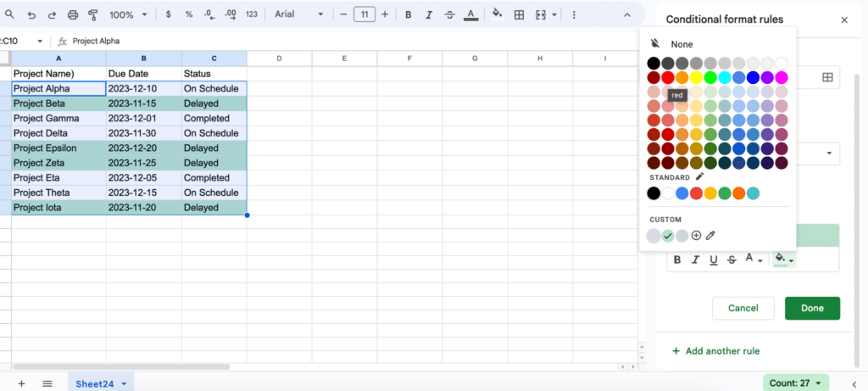Select the checked light green custom color
This screenshot has width=868, height=391.
click(668, 236)
